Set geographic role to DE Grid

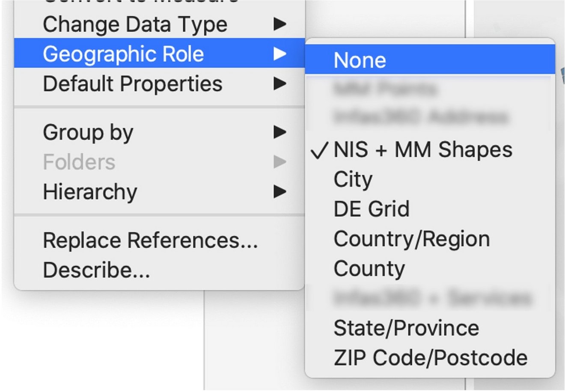(371, 209)
